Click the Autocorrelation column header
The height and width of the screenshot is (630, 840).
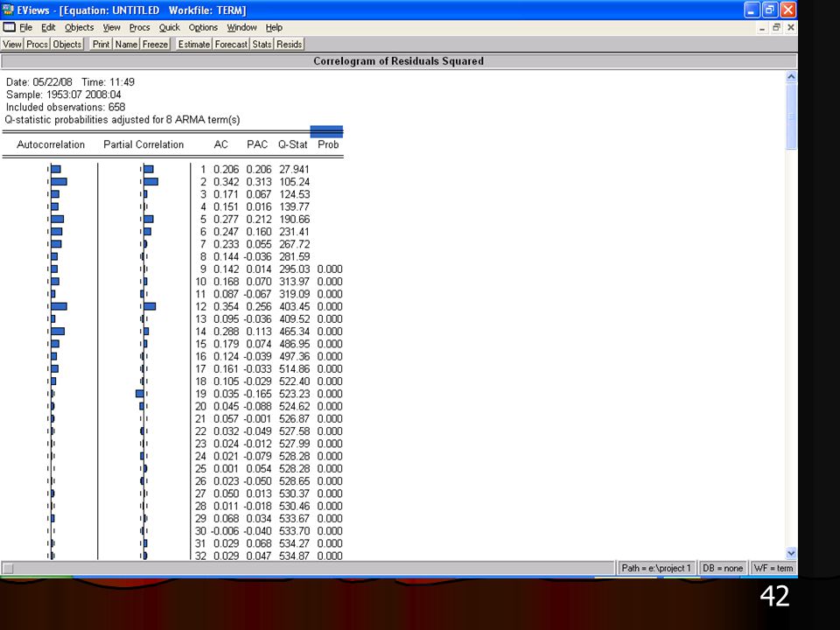(51, 144)
